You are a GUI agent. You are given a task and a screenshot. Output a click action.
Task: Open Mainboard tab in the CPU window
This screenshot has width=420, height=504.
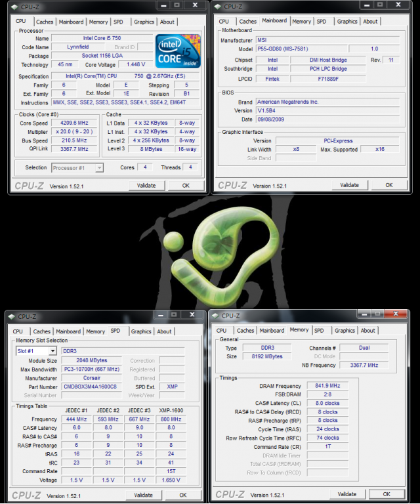tap(71, 22)
